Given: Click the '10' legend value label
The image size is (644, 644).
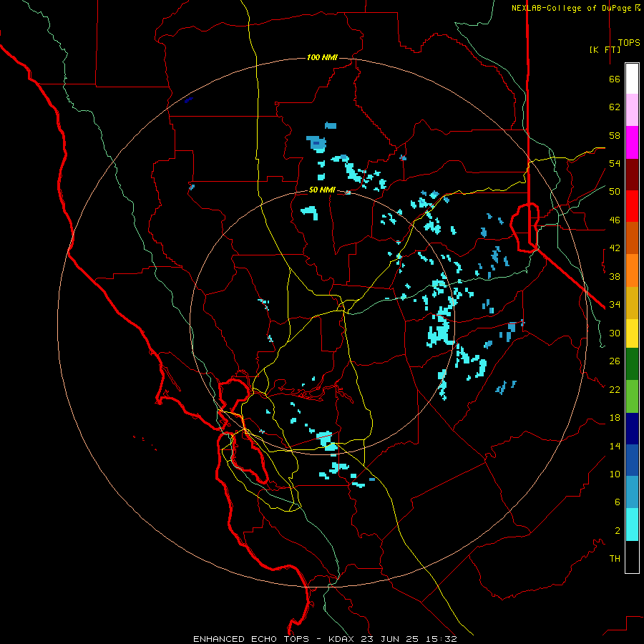Looking at the screenshot, I should point(615,474).
